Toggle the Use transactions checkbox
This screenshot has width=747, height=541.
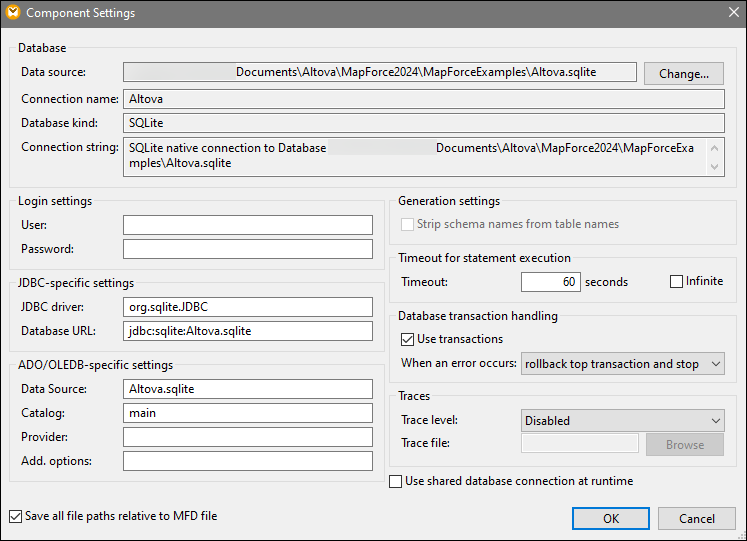[407, 339]
